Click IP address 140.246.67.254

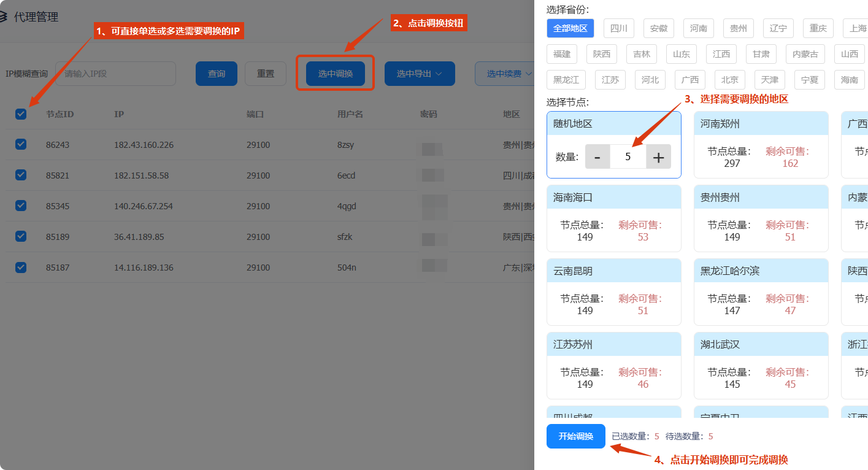coord(144,206)
